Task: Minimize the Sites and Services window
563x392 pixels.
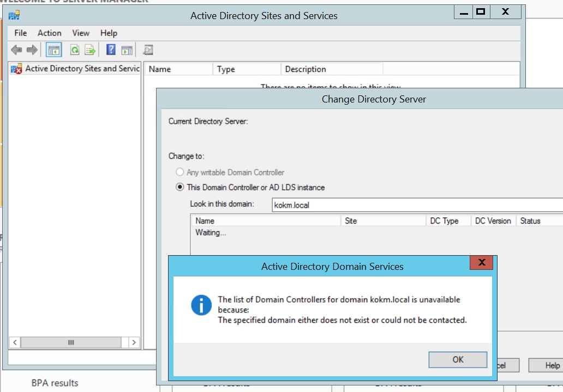Action: click(x=464, y=12)
